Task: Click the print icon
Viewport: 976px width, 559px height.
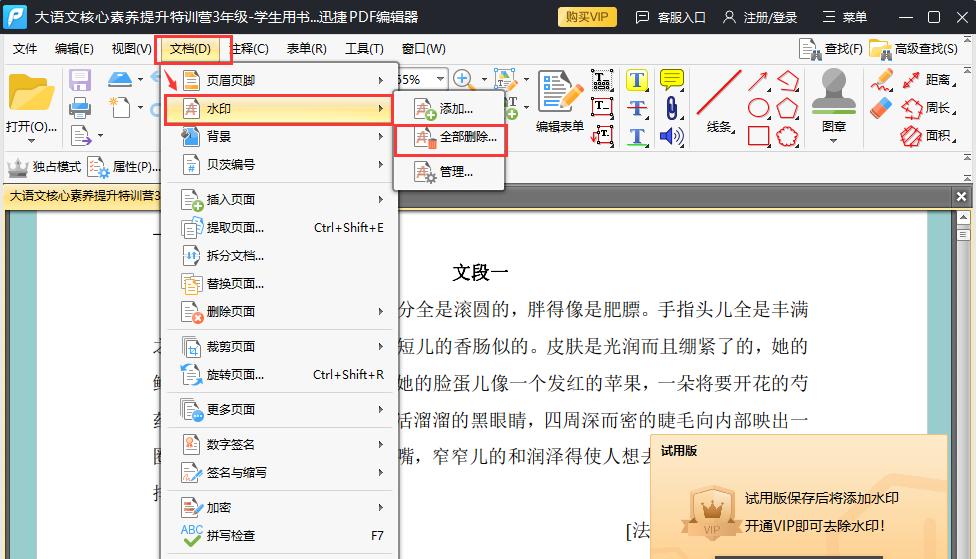Action: (80, 108)
